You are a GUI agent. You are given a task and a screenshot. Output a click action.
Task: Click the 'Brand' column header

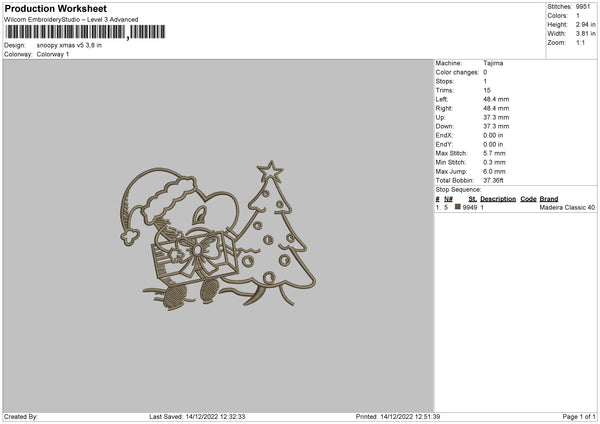pyautogui.click(x=549, y=199)
